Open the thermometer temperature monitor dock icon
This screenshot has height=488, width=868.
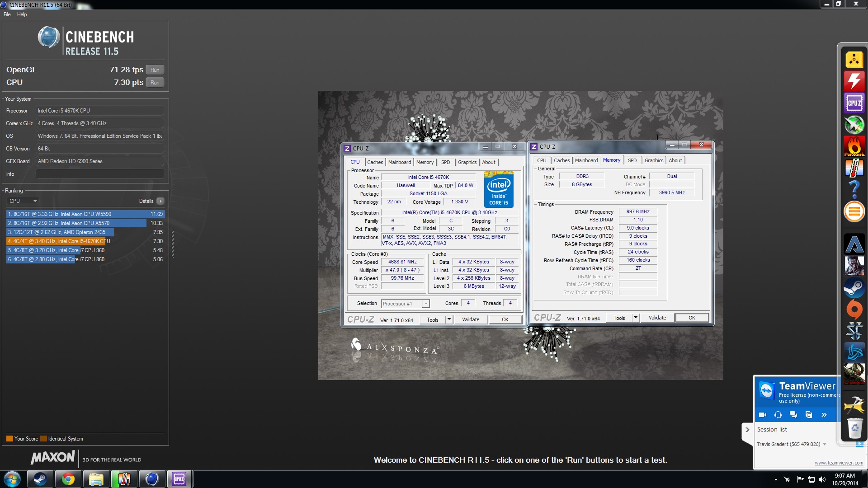(854, 168)
